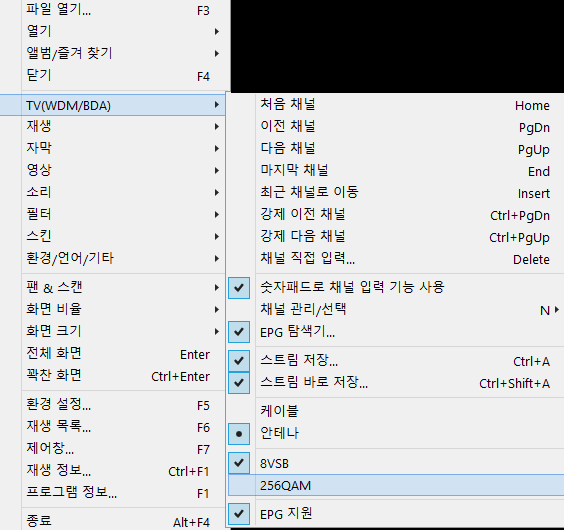Select the 케이블 input option
The image size is (564, 530).
point(396,411)
